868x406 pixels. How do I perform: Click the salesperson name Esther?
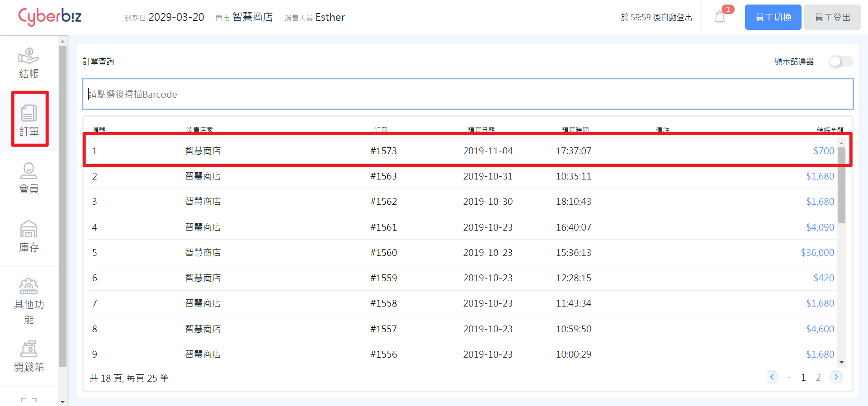(x=330, y=17)
